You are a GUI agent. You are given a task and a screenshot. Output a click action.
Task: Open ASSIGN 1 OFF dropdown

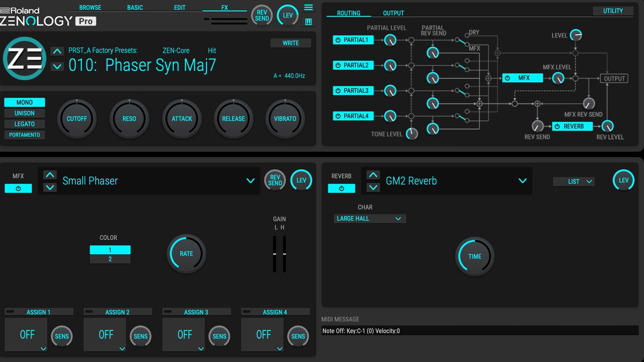coord(26,335)
